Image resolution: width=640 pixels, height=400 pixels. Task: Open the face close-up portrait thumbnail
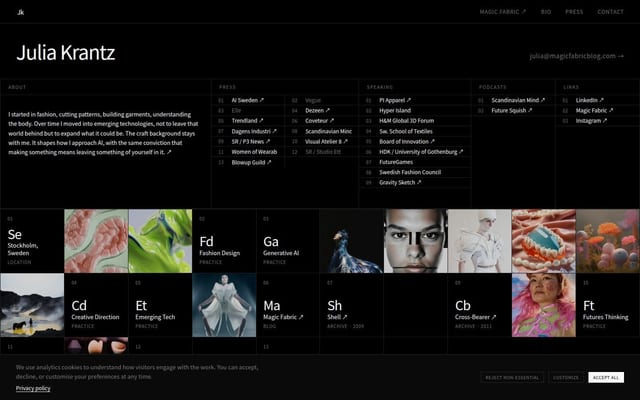416,241
